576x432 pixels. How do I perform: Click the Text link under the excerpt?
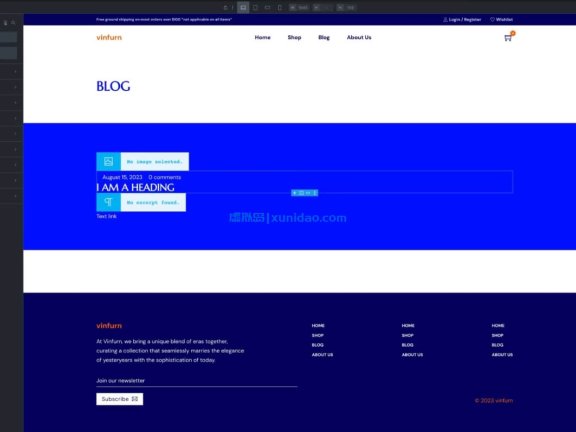[107, 216]
